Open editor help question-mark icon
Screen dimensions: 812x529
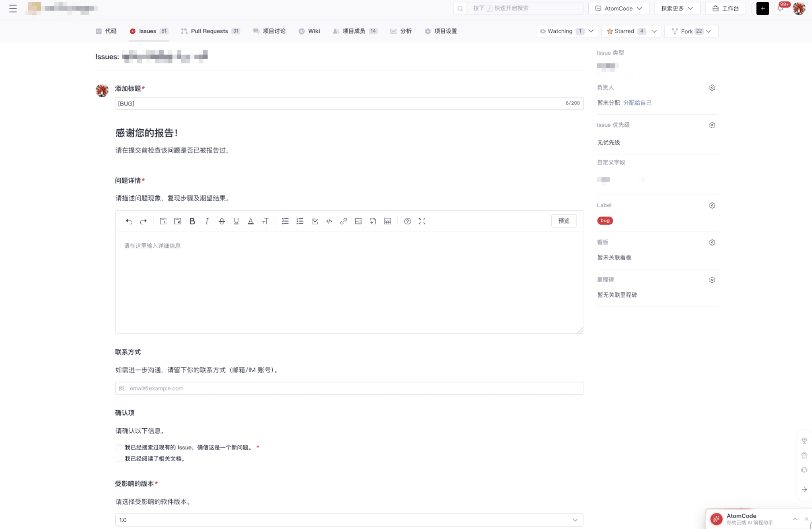pyautogui.click(x=407, y=221)
